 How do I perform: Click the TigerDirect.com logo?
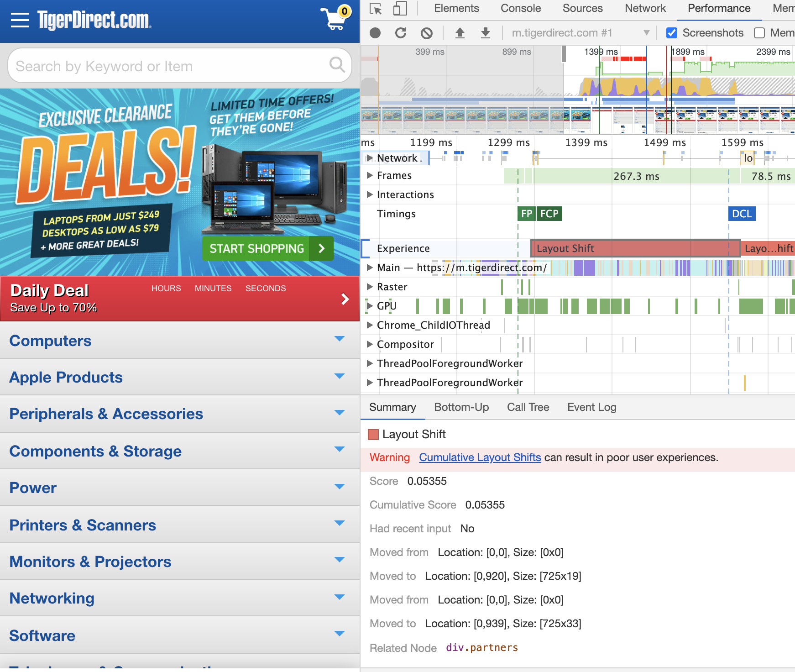94,20
